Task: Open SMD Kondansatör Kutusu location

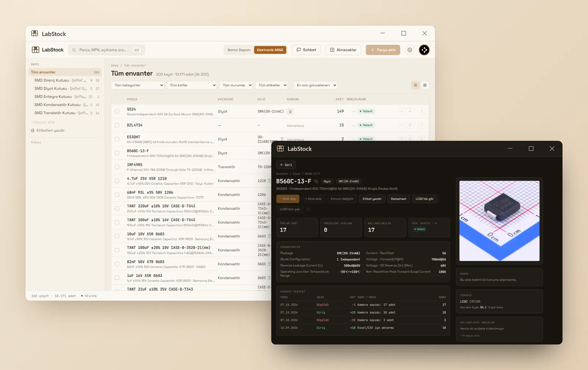Action: 65,105
